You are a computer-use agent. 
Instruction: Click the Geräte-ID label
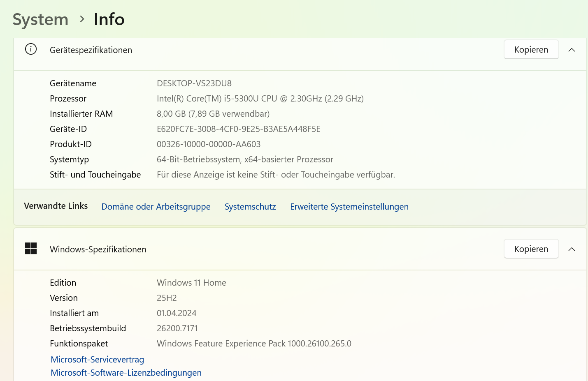pos(68,129)
